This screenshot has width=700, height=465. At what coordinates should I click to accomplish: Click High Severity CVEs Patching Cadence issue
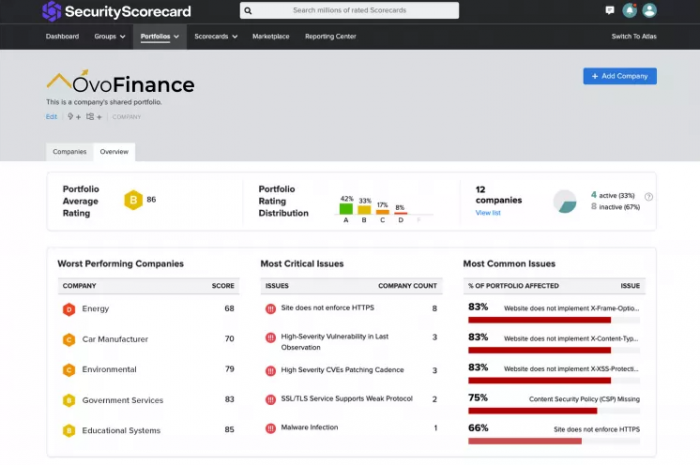[x=342, y=370]
